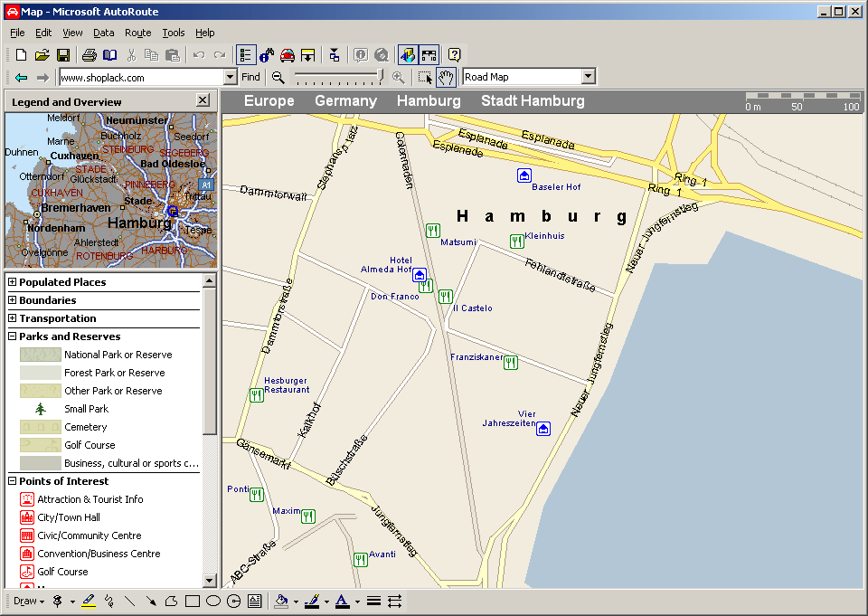
Task: Select the Radius circle tool
Action: (x=233, y=601)
